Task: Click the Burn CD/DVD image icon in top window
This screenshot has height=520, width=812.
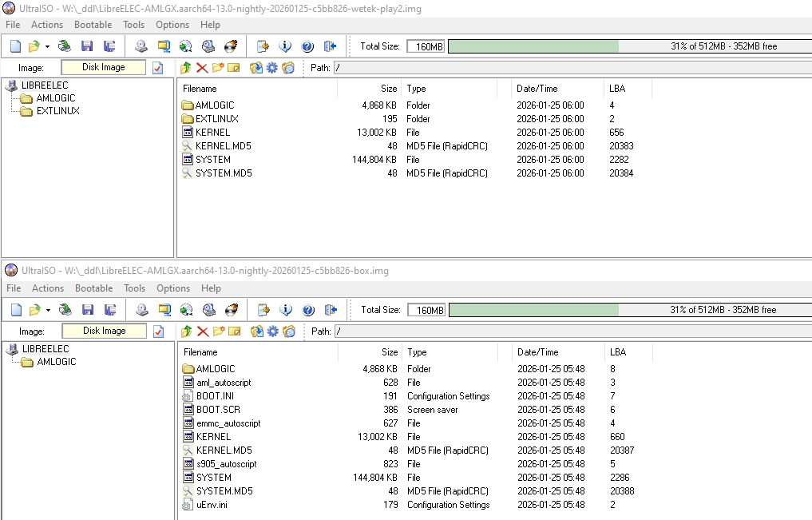Action: 231,46
